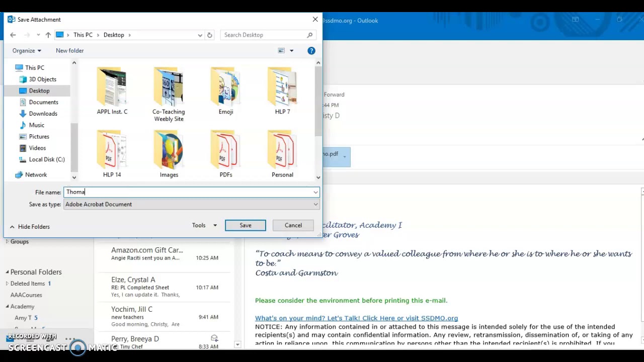Open the Tools dropdown menu

204,225
